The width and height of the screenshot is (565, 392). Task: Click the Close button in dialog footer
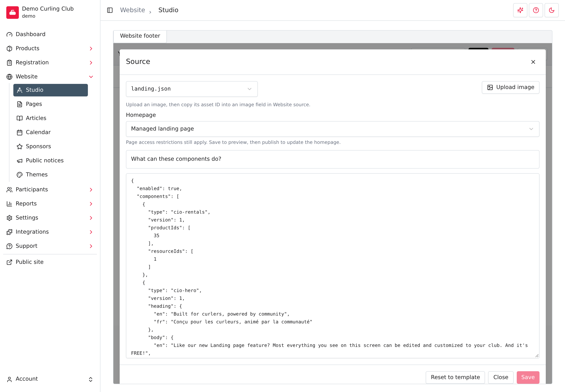(501, 377)
